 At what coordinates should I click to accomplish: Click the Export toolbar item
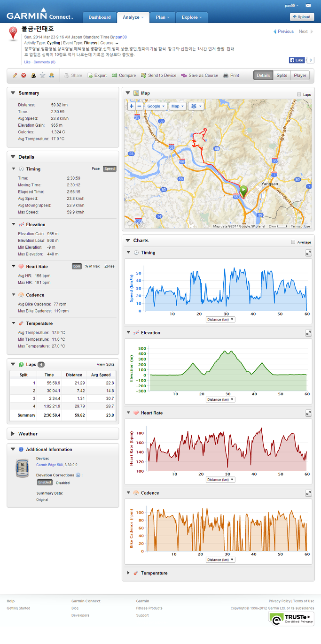97,76
